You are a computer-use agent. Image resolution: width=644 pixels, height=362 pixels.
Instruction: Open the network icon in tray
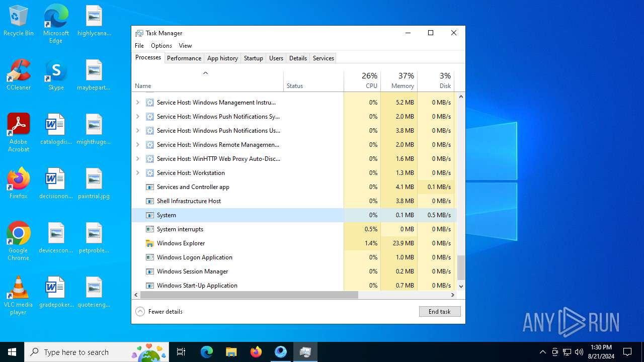[x=567, y=352]
